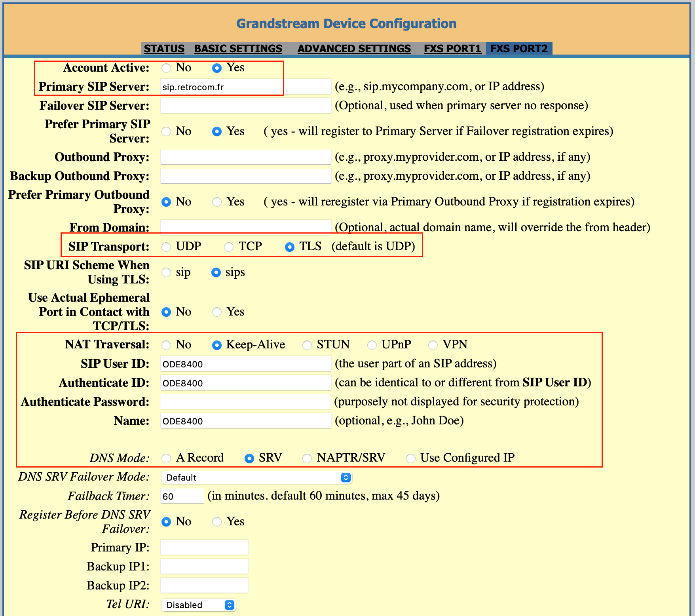This screenshot has height=616, width=695.
Task: Expand DNS SRV Failover Mode dropdown
Action: pos(256,477)
